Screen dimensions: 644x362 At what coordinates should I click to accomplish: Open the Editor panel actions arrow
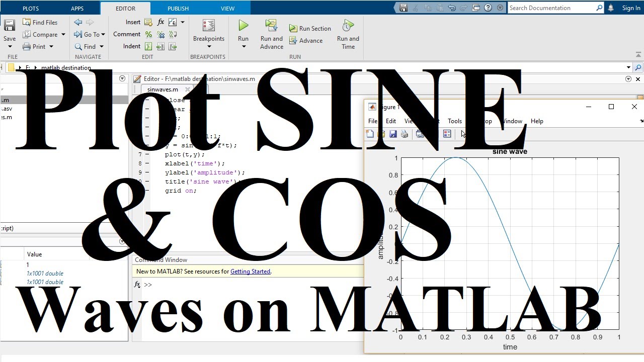tap(628, 79)
